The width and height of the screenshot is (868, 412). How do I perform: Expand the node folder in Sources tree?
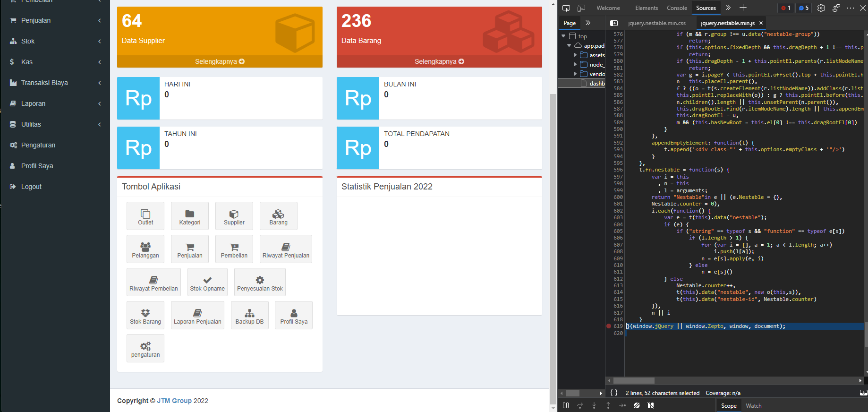(x=575, y=64)
